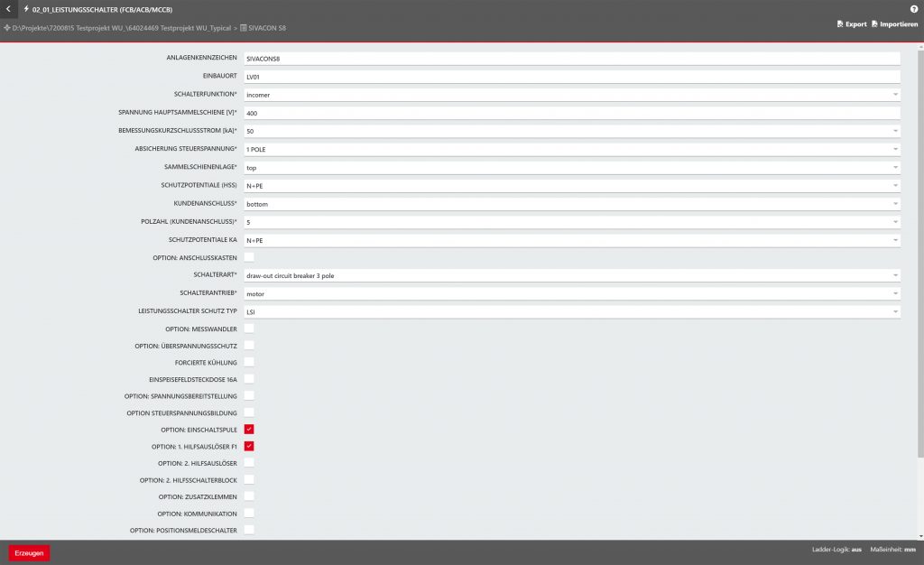
Task: Expand the Schalterart dropdown
Action: point(572,275)
